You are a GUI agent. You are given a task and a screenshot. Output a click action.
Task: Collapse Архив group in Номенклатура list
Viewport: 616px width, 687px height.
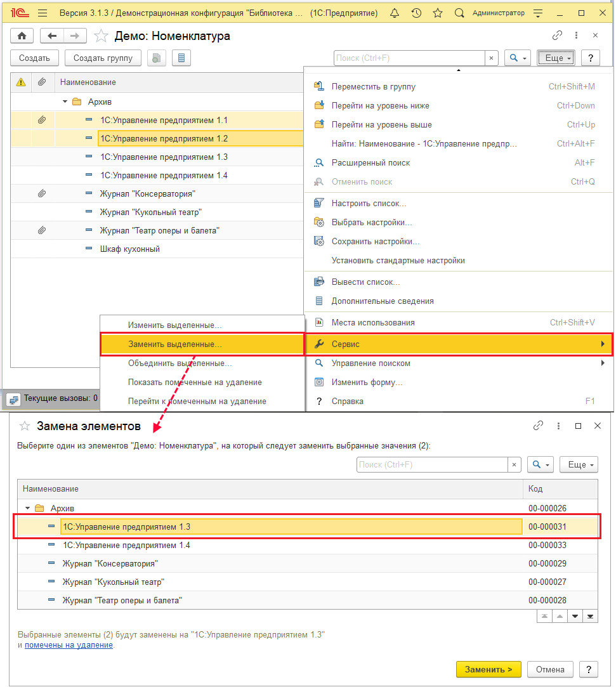click(x=65, y=101)
